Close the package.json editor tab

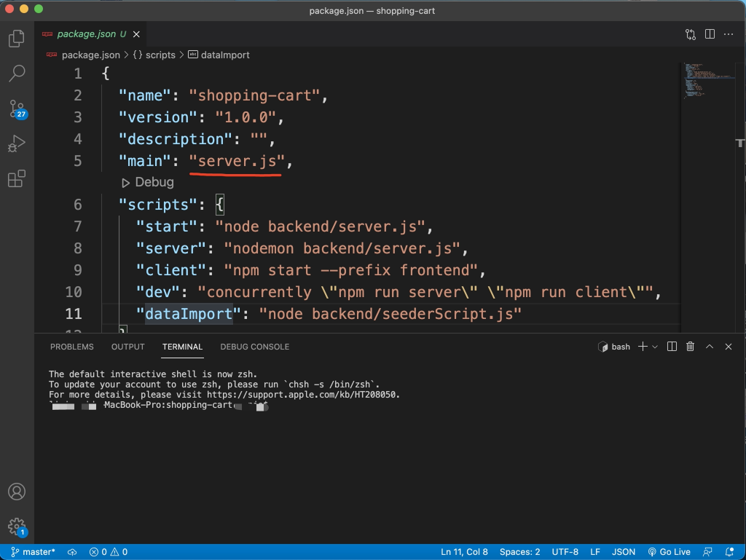(136, 34)
